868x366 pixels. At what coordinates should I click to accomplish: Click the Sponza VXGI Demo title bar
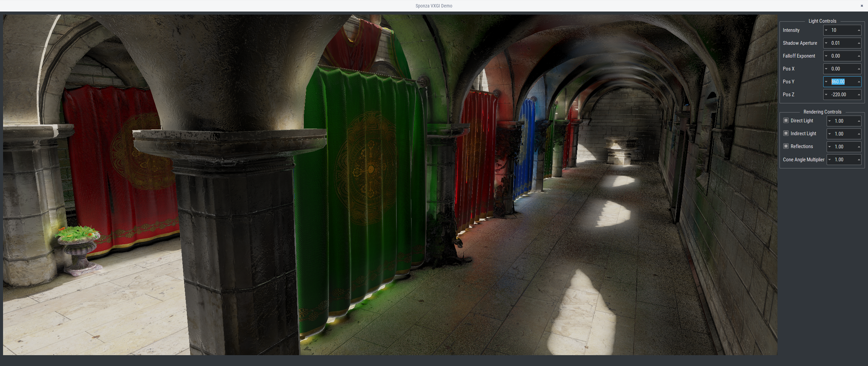pyautogui.click(x=434, y=5)
